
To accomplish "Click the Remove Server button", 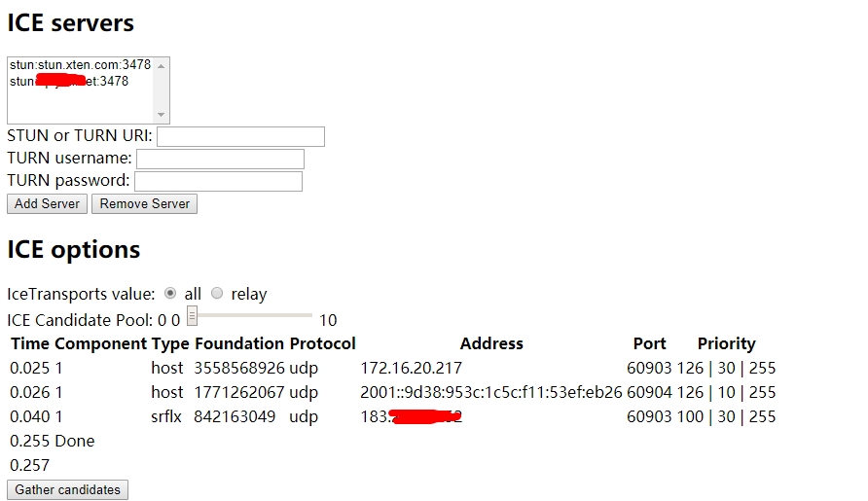I will pyautogui.click(x=144, y=203).
